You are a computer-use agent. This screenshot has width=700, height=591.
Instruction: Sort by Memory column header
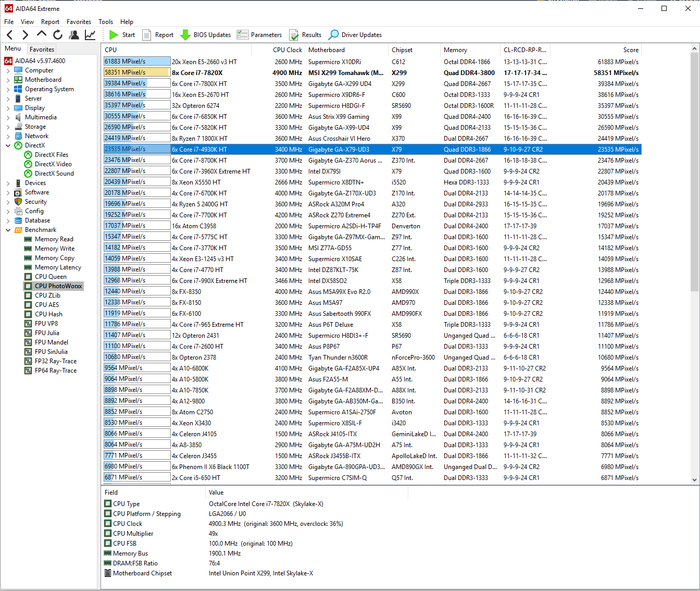[x=470, y=50]
